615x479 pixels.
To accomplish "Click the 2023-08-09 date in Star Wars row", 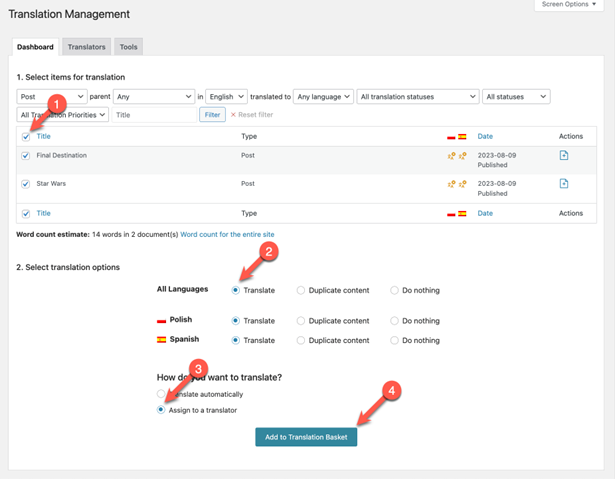I will pos(497,184).
